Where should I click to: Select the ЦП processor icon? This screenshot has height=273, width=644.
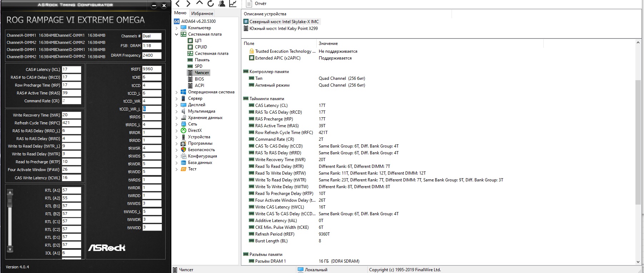tap(190, 41)
